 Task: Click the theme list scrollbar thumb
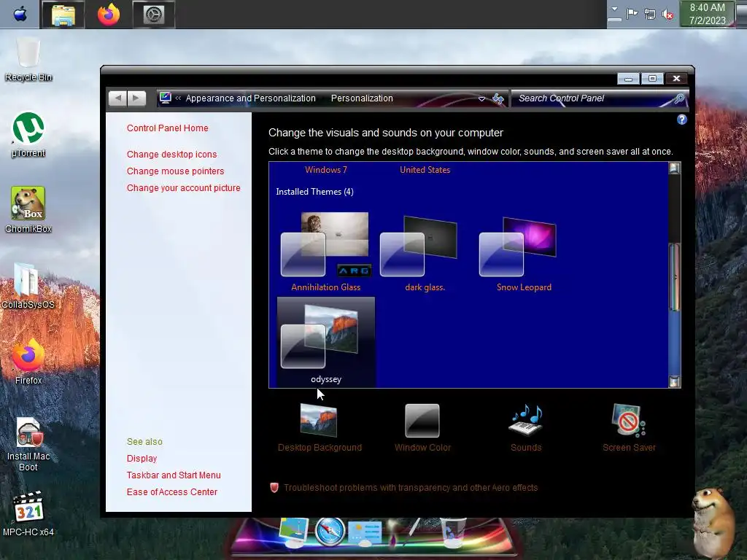click(674, 277)
